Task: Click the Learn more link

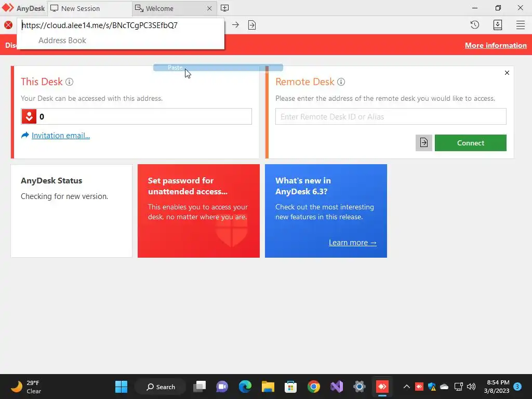Action: pyautogui.click(x=353, y=243)
